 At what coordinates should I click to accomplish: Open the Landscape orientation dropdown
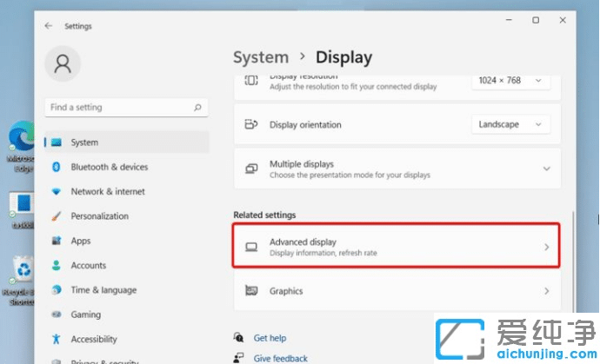(510, 124)
